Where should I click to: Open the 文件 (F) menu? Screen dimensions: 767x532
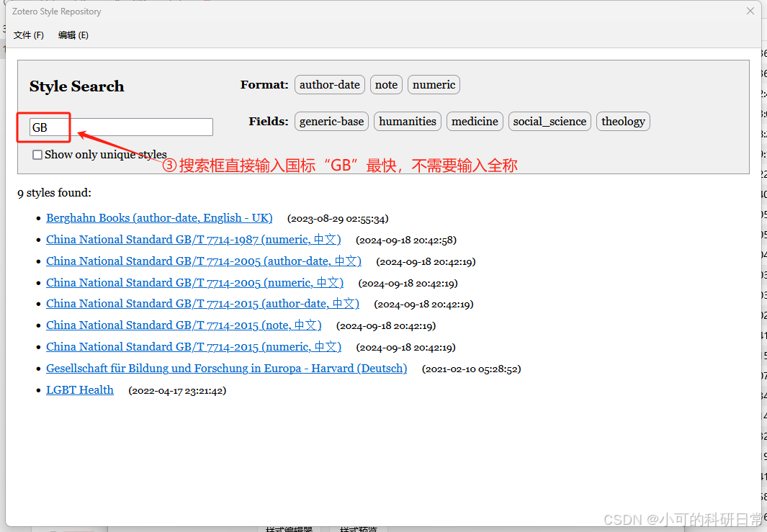[29, 35]
